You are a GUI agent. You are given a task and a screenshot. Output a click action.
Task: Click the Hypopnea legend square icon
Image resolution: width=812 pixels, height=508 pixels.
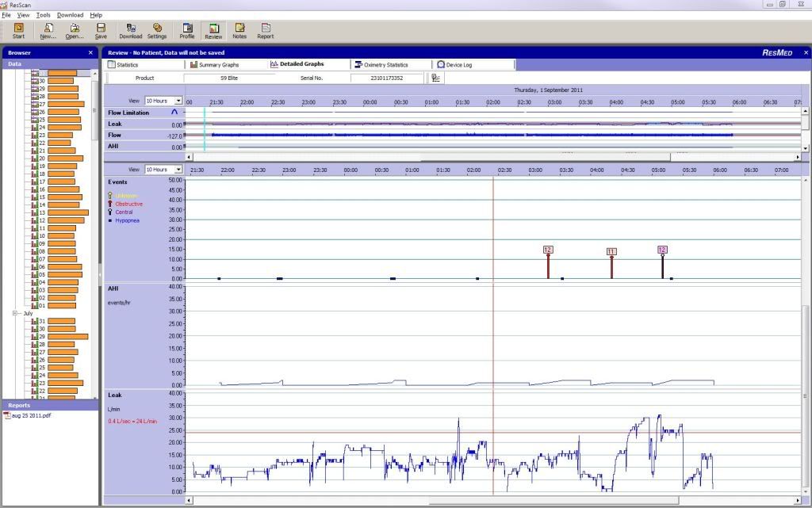(109, 220)
